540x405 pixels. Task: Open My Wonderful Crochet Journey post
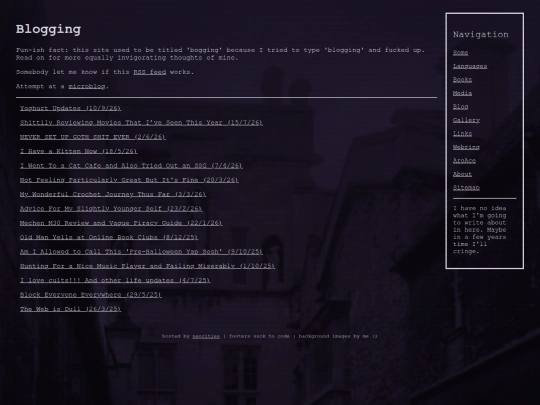(113, 194)
